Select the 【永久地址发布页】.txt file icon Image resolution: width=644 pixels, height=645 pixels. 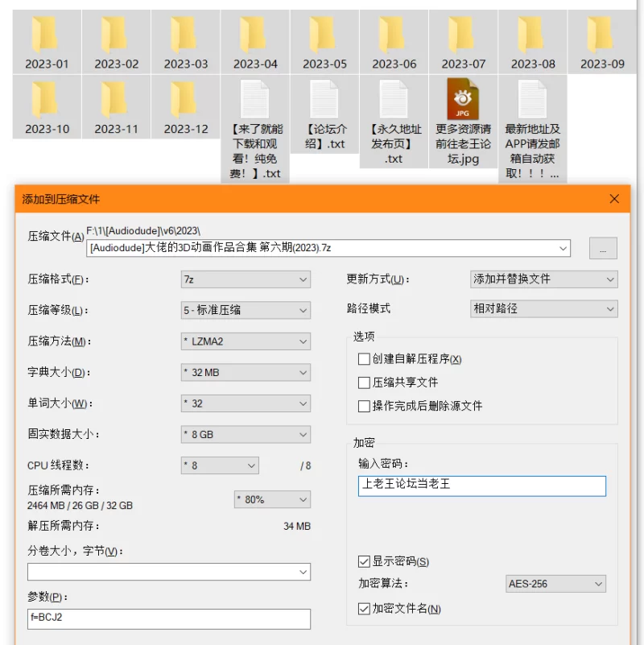point(394,100)
